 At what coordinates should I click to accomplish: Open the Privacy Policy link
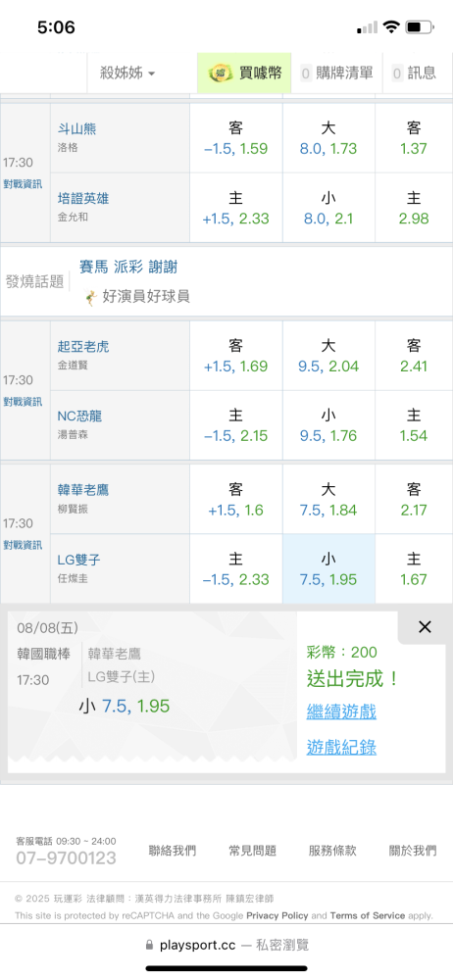click(277, 915)
